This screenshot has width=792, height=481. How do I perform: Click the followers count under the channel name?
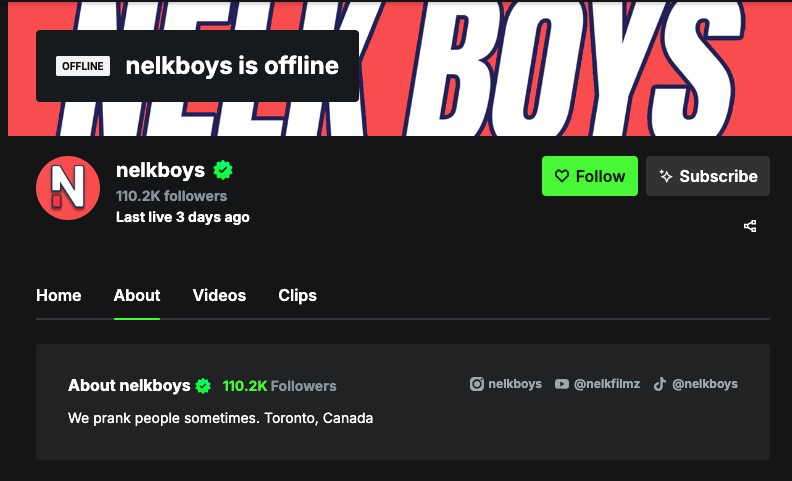(171, 196)
